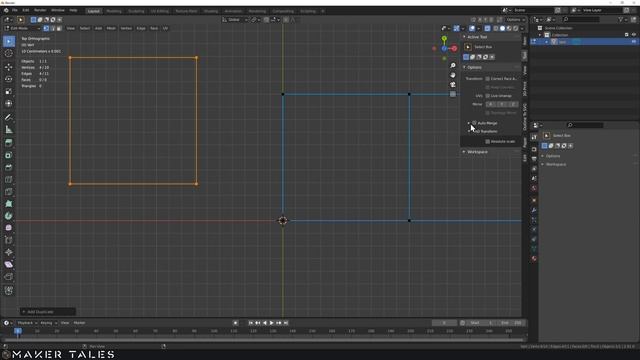Image resolution: width=640 pixels, height=360 pixels.
Task: Switch to the Modeling workspace tab
Action: click(x=114, y=11)
